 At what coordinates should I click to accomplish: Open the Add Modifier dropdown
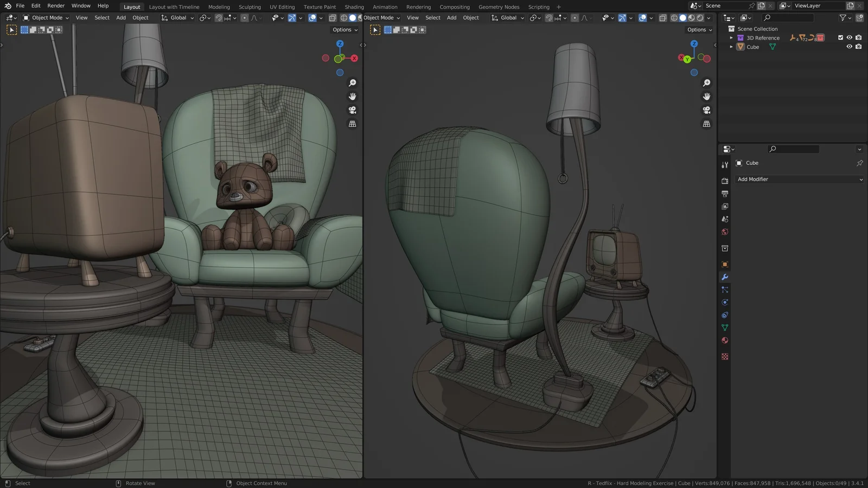(799, 179)
